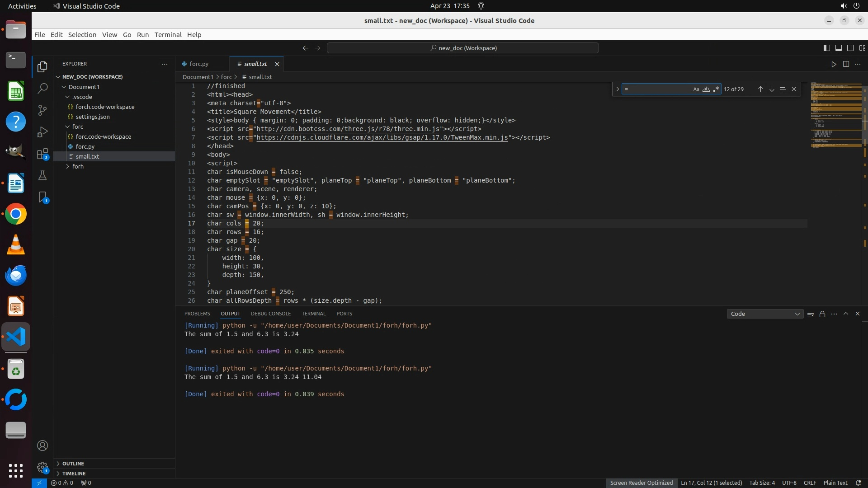
Task: Switch to the Debug Console tab
Action: [271, 314]
